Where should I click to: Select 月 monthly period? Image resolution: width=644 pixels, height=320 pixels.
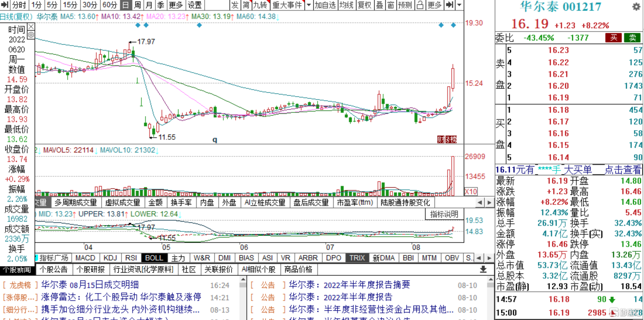(149, 5)
